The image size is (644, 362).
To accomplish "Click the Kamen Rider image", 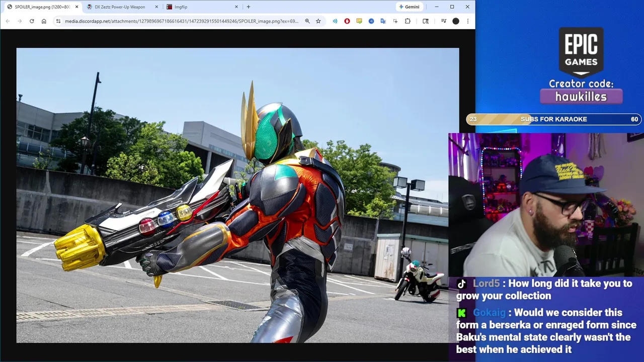I will coord(237,195).
